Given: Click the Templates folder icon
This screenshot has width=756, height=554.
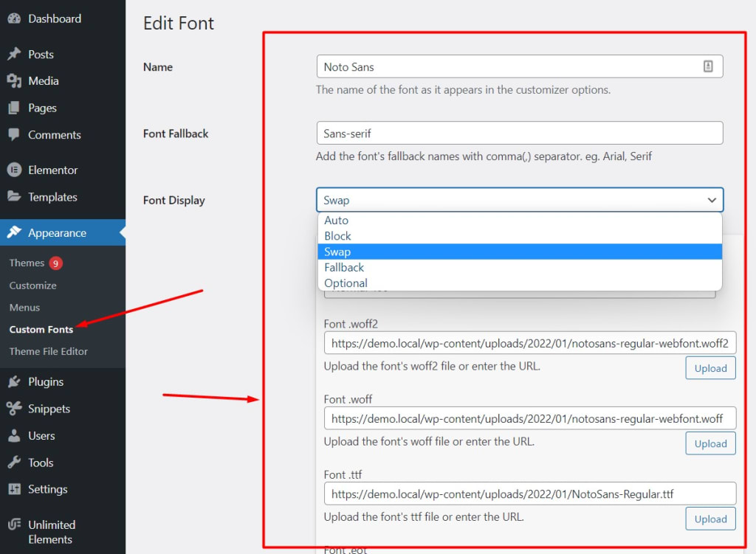Looking at the screenshot, I should click(x=15, y=196).
